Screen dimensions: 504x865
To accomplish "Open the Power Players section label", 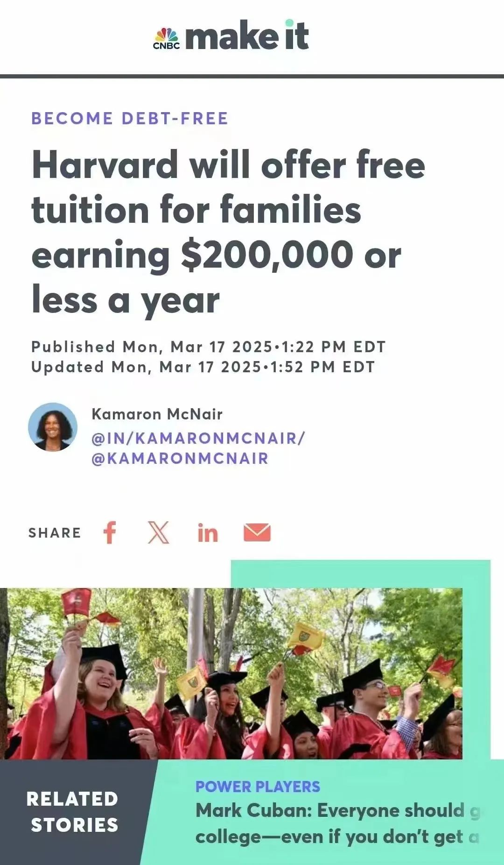I will [258, 787].
